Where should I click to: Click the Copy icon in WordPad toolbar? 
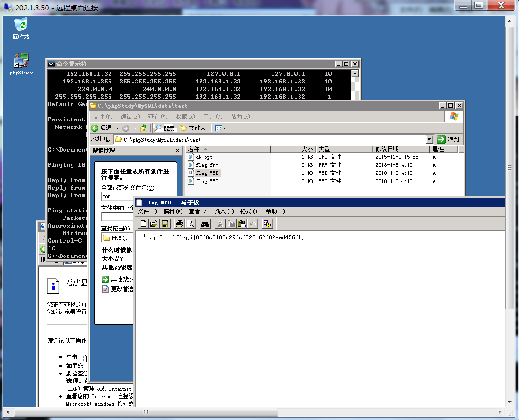(231, 224)
